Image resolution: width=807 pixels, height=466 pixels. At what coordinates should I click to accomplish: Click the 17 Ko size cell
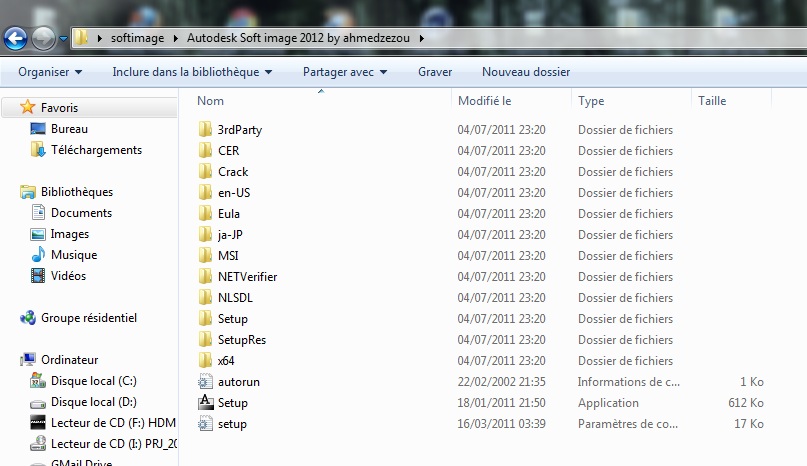point(749,424)
